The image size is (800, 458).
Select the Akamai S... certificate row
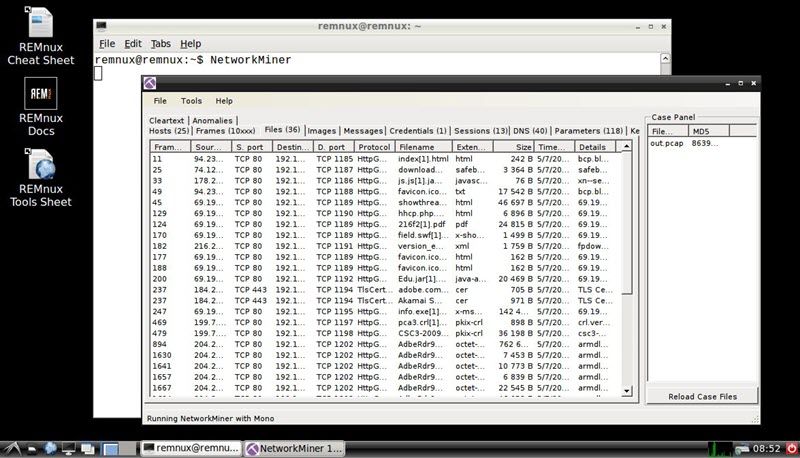pos(385,301)
